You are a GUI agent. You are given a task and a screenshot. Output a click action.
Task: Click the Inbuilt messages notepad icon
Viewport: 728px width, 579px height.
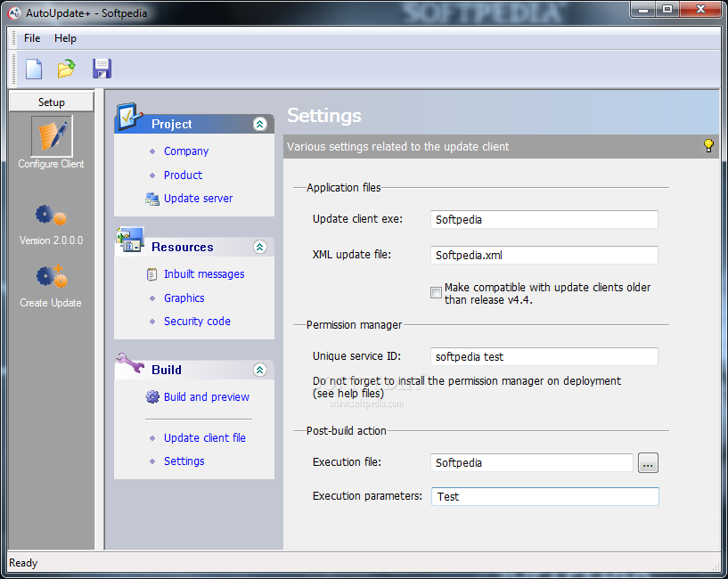pos(151,274)
